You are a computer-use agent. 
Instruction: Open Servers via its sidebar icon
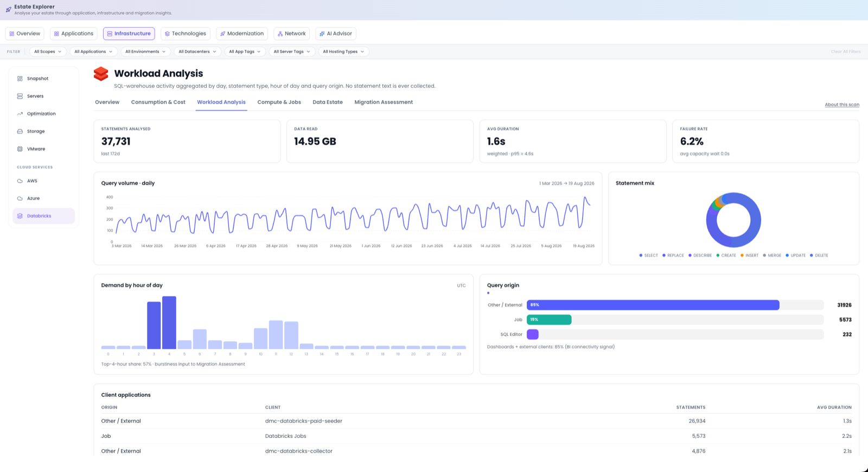coord(20,96)
